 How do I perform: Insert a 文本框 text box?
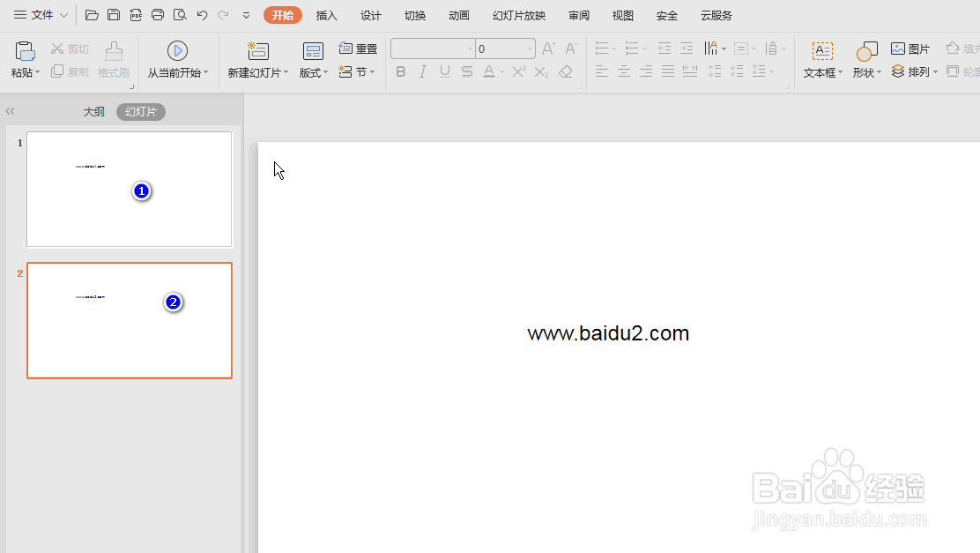tap(822, 60)
